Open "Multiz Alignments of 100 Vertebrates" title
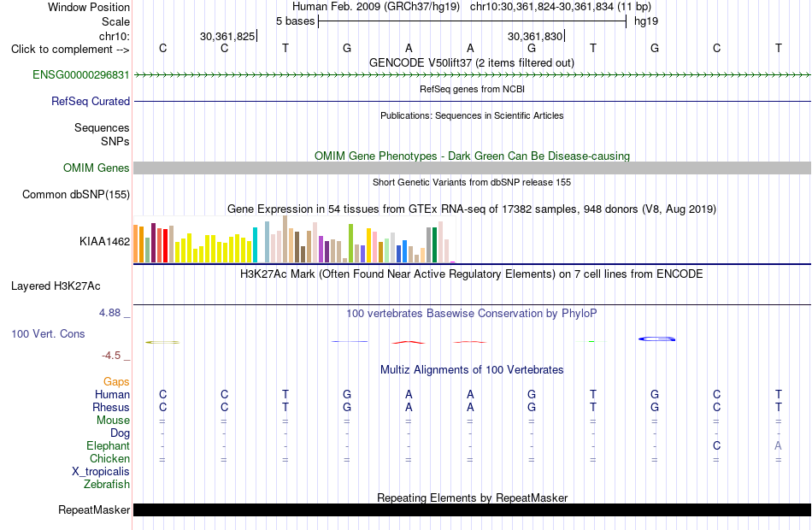This screenshot has height=530, width=812. (x=472, y=369)
